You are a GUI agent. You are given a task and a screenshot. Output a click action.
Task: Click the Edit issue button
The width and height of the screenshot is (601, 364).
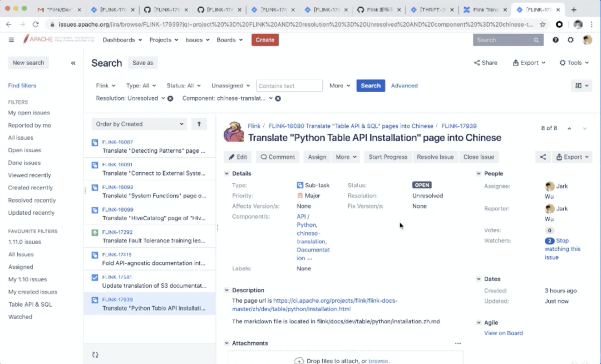[238, 157]
